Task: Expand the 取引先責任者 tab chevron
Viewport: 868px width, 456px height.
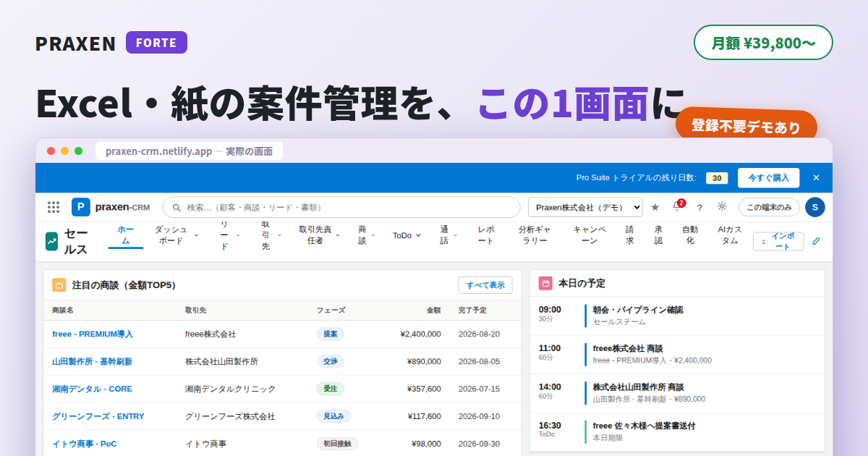Action: 338,235
